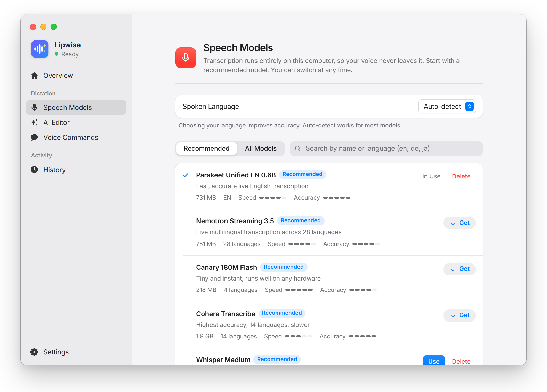Click the Speech Models microphone icon in sidebar
Screen dimensions: 547x392
coord(34,108)
